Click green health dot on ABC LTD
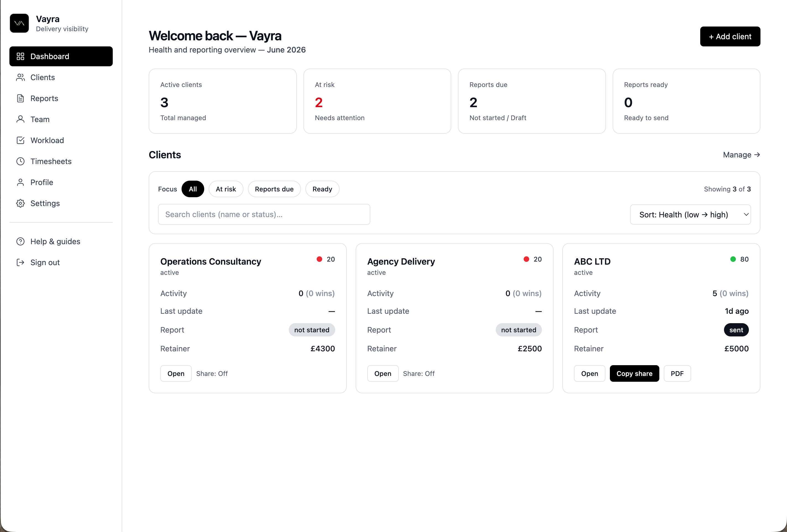787x532 pixels. tap(733, 259)
